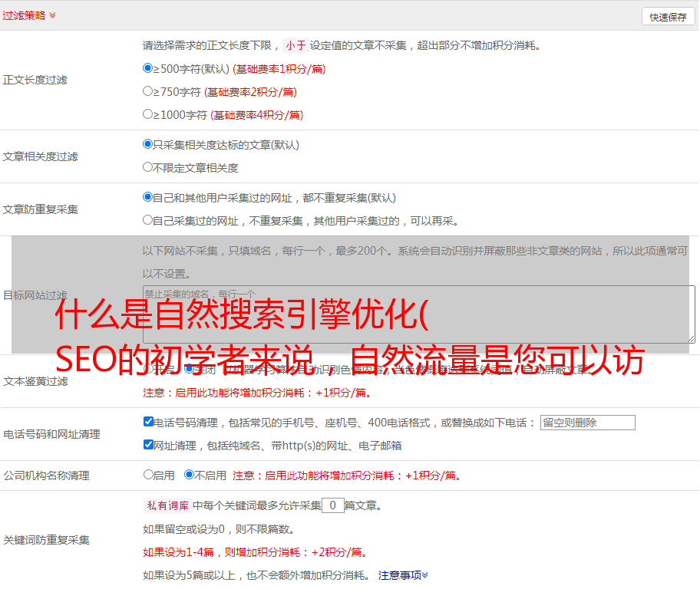This screenshot has height=589, width=700.
Task: Toggle the 电话号码清理 checkbox
Action: [149, 422]
